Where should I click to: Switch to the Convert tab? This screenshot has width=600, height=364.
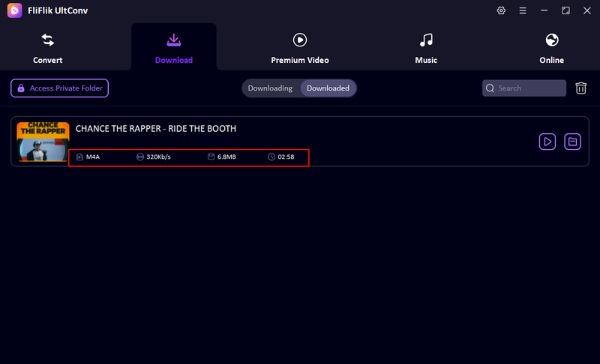[47, 49]
